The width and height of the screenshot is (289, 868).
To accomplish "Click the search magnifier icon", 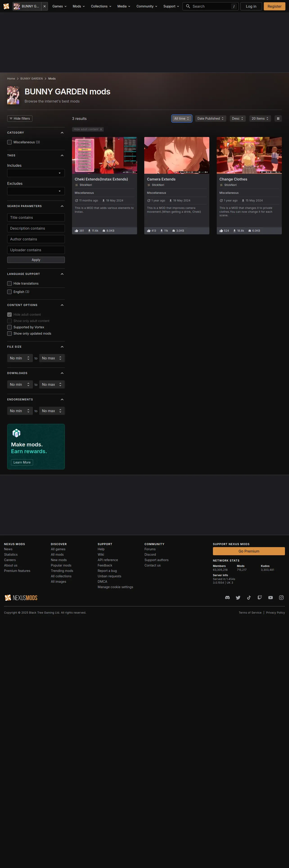I will click(x=188, y=6).
